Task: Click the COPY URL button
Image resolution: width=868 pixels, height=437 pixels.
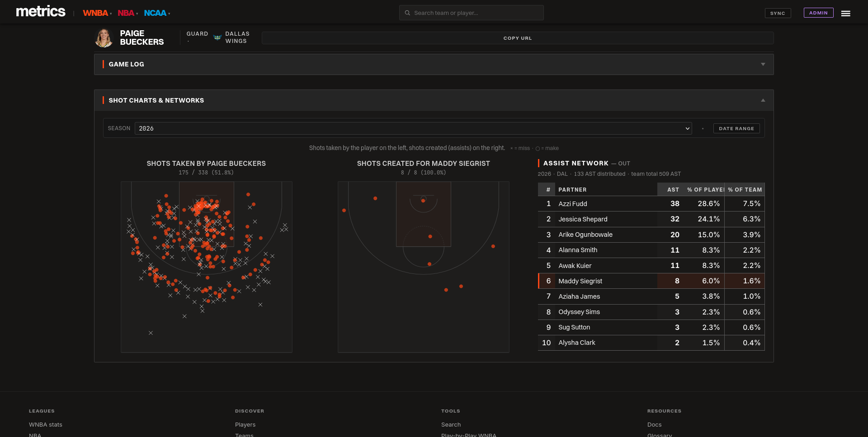Action: coord(518,38)
